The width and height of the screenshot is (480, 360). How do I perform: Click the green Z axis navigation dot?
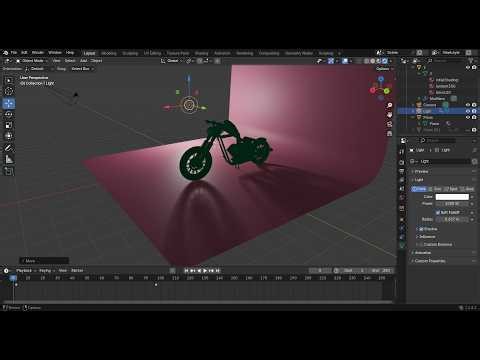(x=386, y=91)
